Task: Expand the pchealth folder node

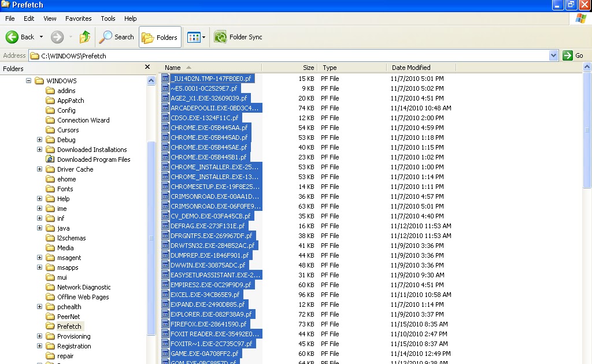Action: click(39, 307)
